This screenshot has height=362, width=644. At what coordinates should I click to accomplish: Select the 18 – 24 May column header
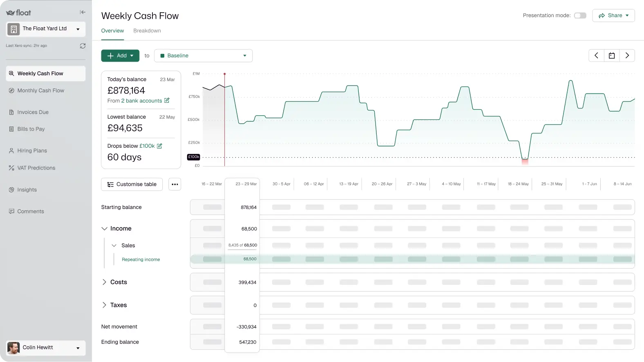(x=518, y=184)
